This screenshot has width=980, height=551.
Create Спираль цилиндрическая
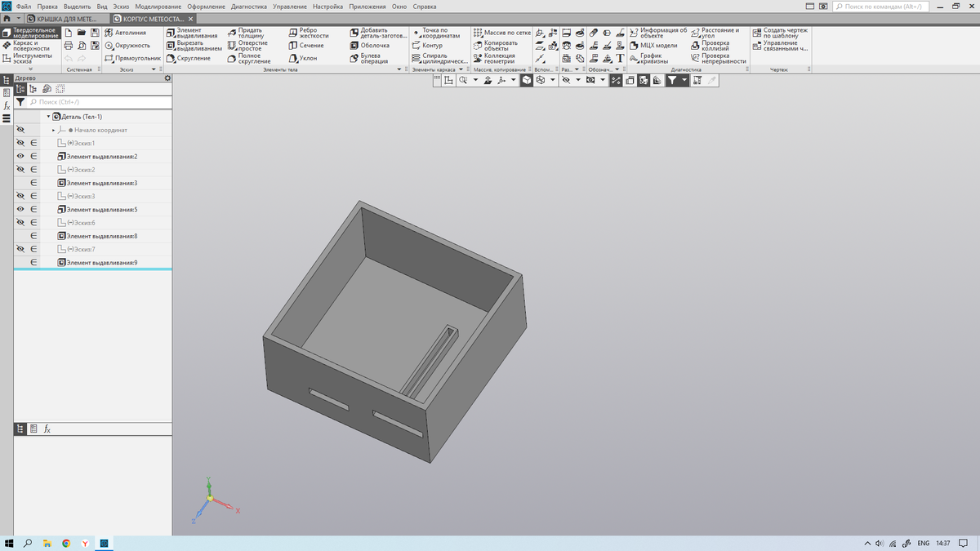[x=439, y=59]
